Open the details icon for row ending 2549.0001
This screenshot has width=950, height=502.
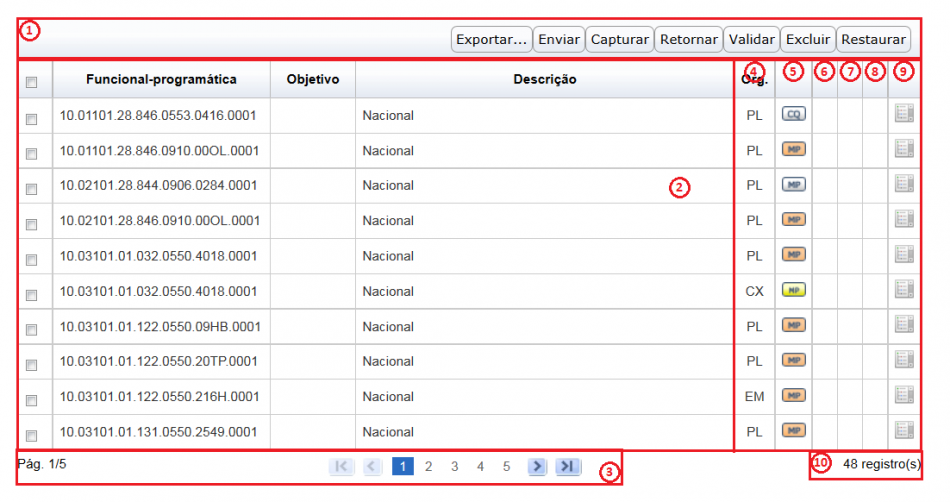coord(904,431)
